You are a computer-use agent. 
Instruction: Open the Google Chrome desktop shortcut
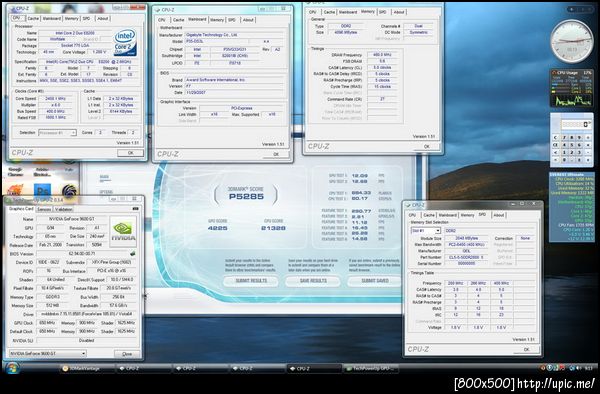click(x=16, y=171)
